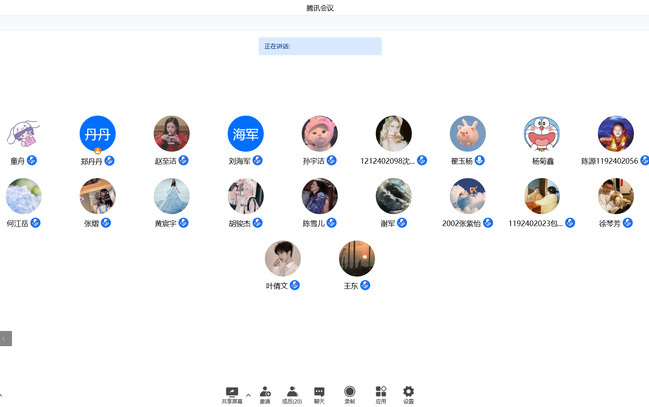Open the Chat (聊天) icon
Viewport: 649px width, 407px height.
[x=319, y=392]
